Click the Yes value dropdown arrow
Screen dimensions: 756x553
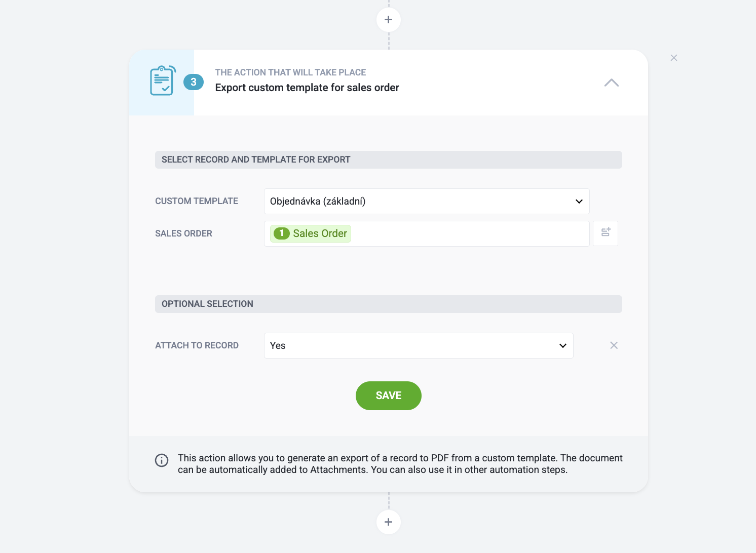[563, 345]
